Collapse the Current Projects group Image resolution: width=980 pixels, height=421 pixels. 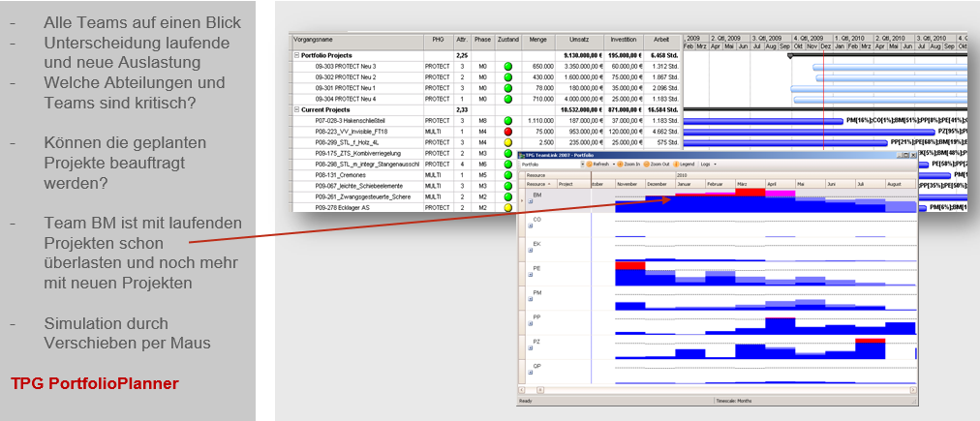(296, 109)
